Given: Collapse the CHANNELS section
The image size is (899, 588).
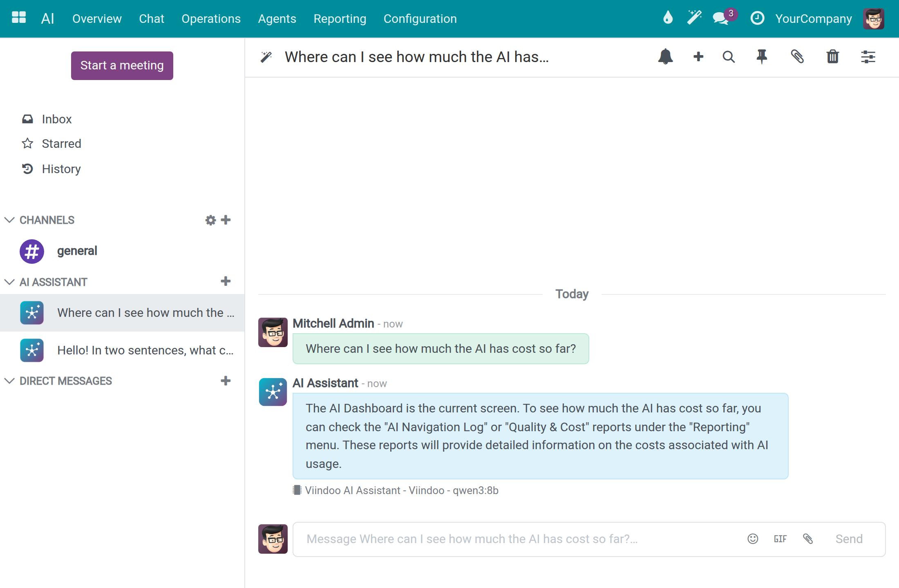Looking at the screenshot, I should [9, 220].
